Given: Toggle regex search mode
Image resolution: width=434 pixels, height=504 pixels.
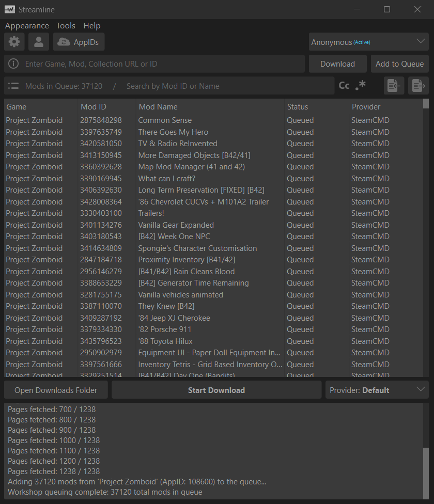Looking at the screenshot, I should coord(361,86).
